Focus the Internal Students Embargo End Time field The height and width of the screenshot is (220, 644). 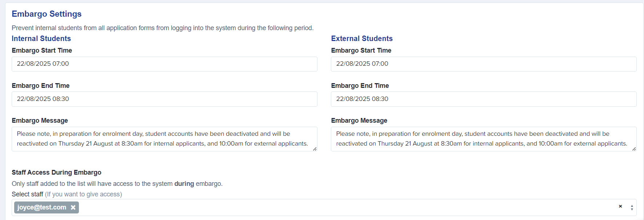pyautogui.click(x=164, y=99)
